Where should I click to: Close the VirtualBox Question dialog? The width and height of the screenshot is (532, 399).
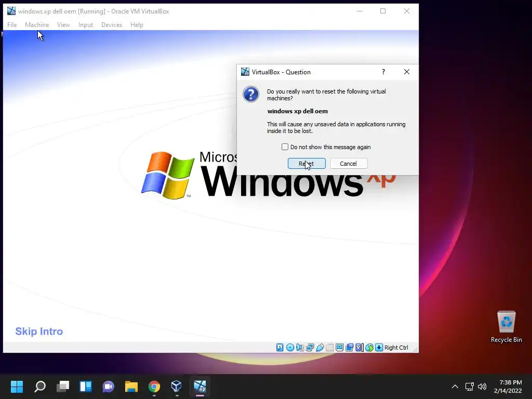(x=407, y=72)
